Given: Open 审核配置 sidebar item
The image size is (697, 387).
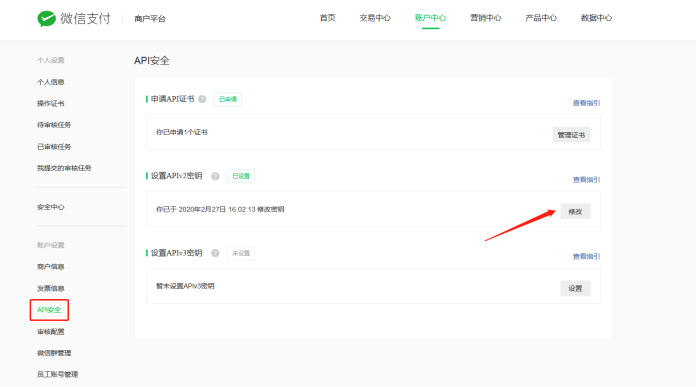Looking at the screenshot, I should coord(51,331).
